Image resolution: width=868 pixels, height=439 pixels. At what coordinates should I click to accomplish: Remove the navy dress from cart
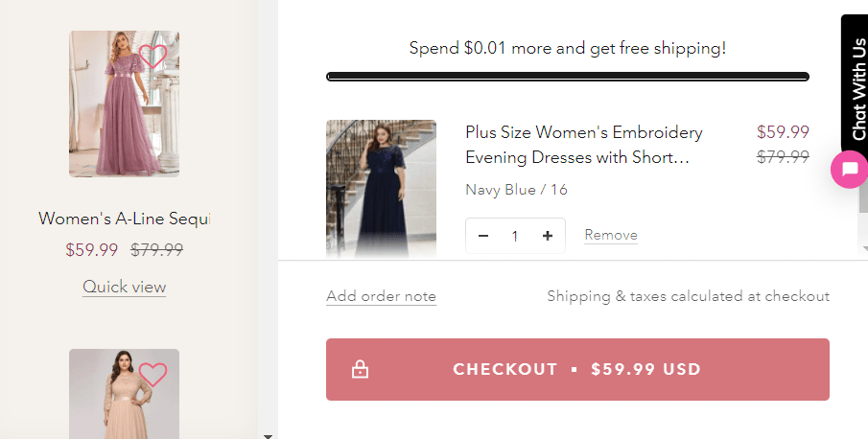pos(611,235)
